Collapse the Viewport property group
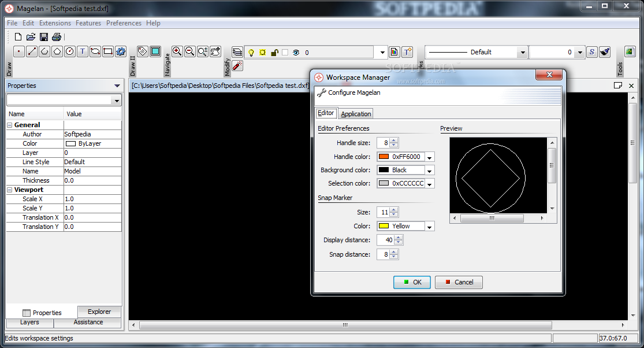 point(9,190)
